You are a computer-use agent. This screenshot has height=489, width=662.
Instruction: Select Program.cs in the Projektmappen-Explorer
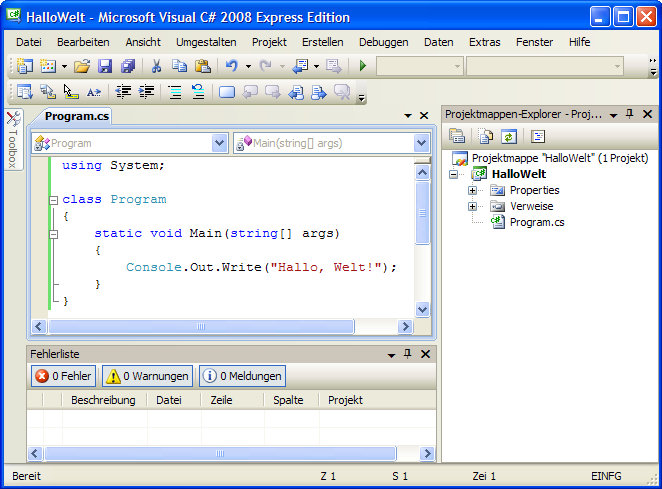coord(537,223)
